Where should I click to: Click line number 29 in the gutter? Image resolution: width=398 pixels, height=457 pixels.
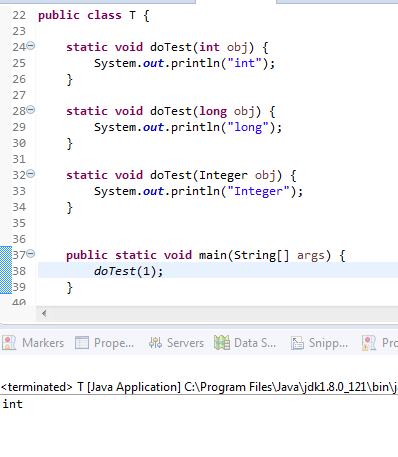point(19,127)
